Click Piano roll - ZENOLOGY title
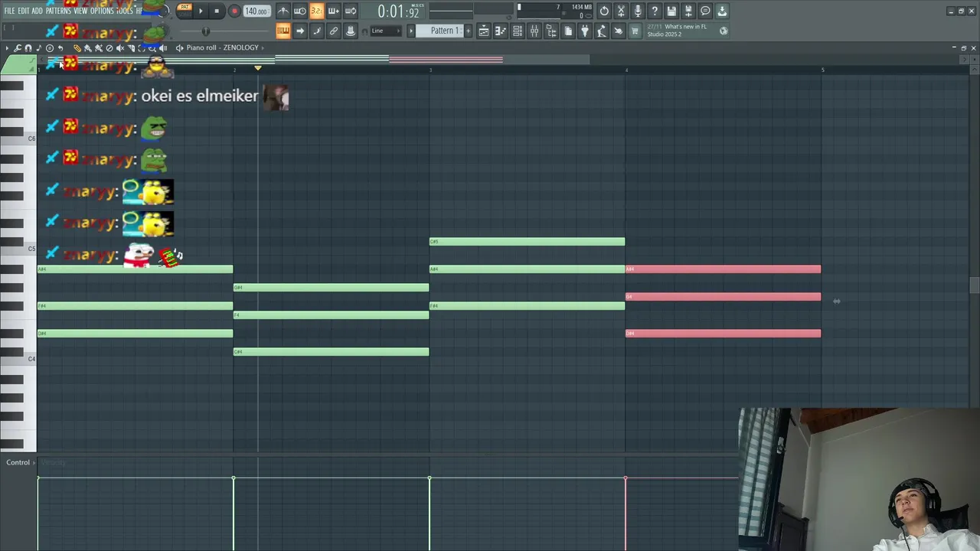This screenshot has height=551, width=980. [x=222, y=47]
